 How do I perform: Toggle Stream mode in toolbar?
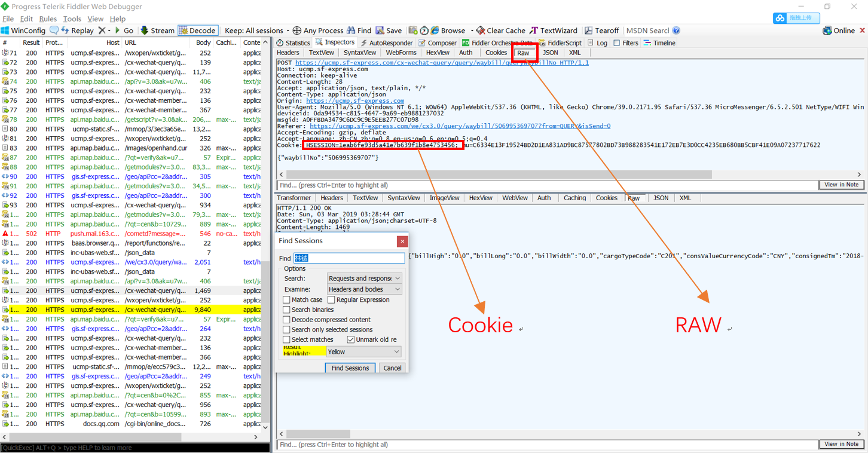click(157, 30)
